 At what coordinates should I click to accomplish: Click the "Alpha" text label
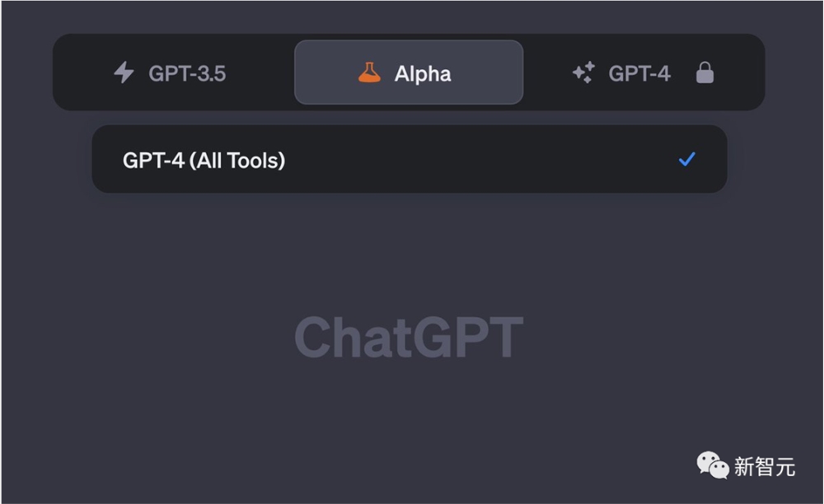423,74
